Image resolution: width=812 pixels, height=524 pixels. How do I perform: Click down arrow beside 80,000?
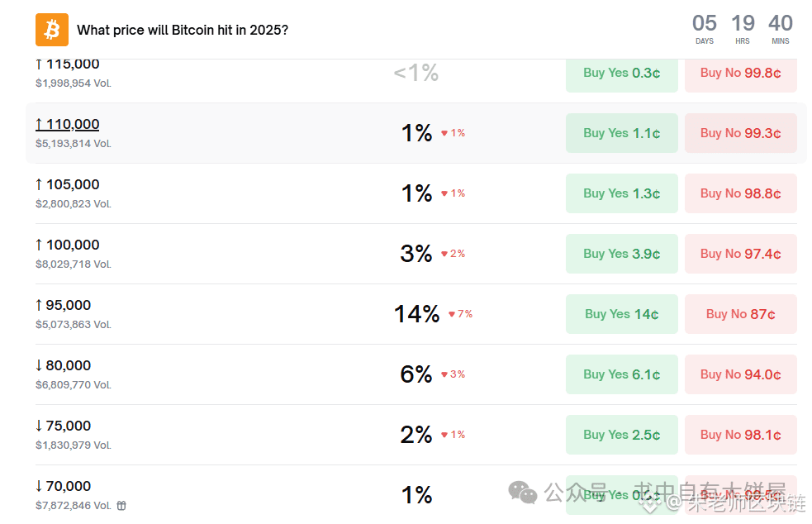coord(39,365)
